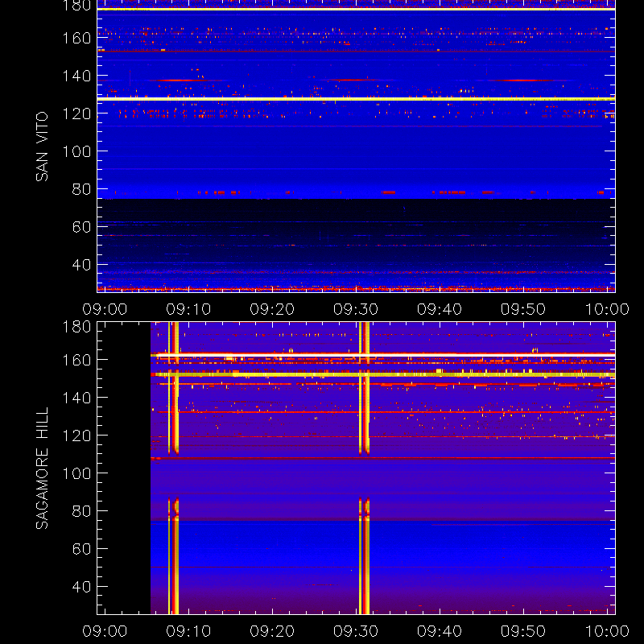644x644 pixels.
Task: Select the 80 tick label on SAN VITO axis
Action: [x=81, y=189]
